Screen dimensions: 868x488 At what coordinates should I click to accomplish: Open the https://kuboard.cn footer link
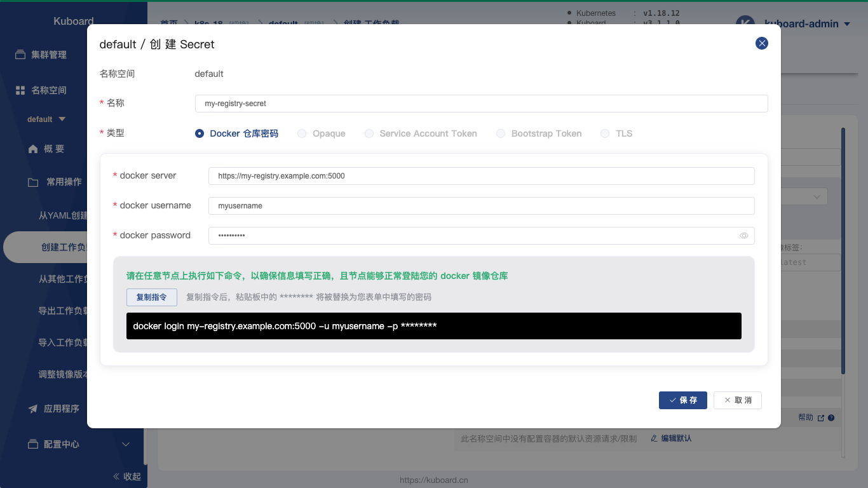coord(434,480)
